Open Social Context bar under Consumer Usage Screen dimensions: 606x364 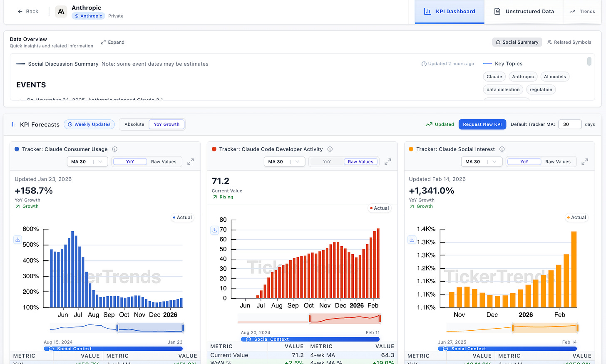[x=113, y=349]
